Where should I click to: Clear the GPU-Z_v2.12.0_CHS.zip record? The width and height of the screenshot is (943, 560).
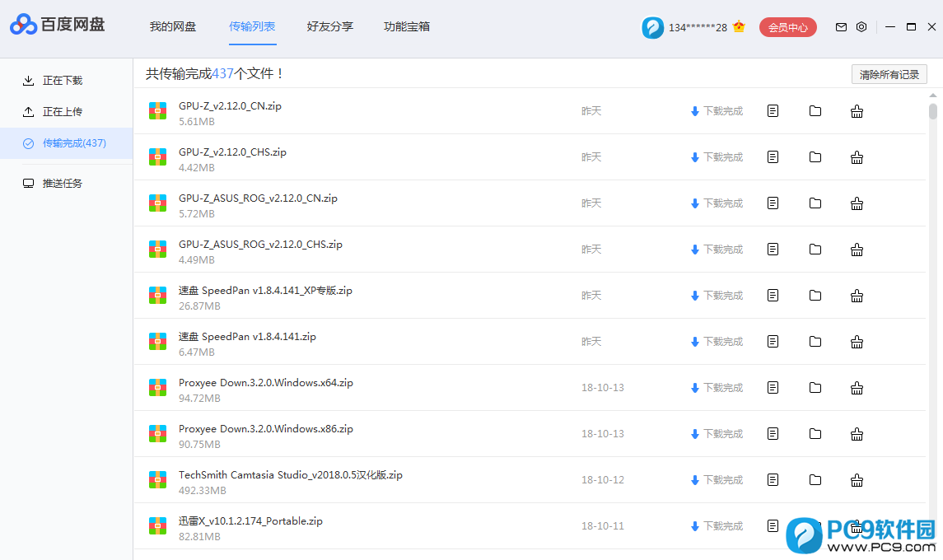pos(857,157)
